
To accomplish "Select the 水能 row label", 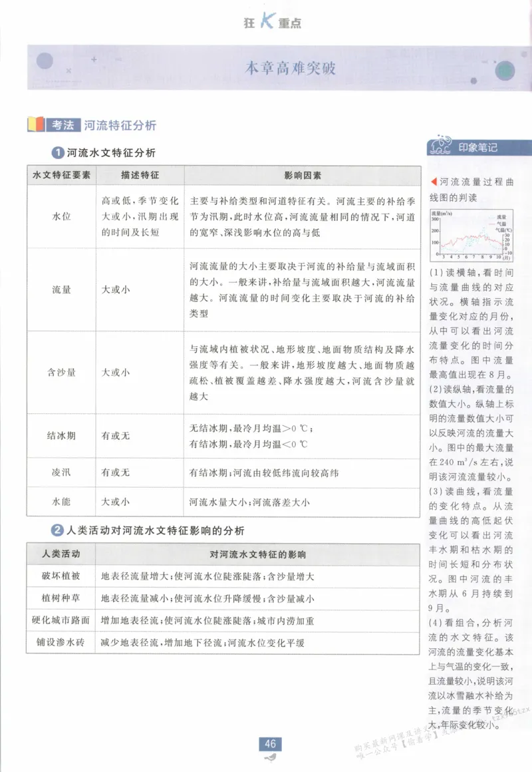I will [62, 502].
